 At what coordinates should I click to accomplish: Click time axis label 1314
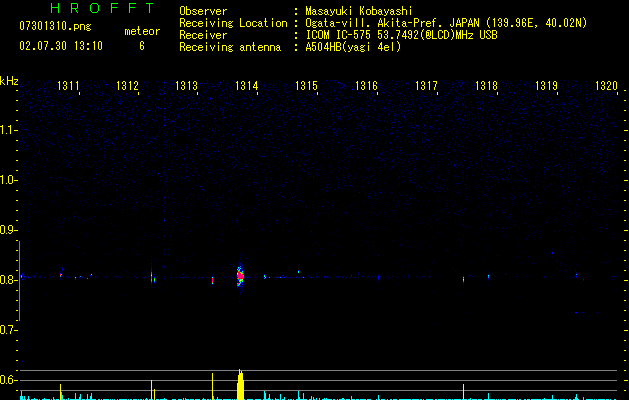pos(247,86)
